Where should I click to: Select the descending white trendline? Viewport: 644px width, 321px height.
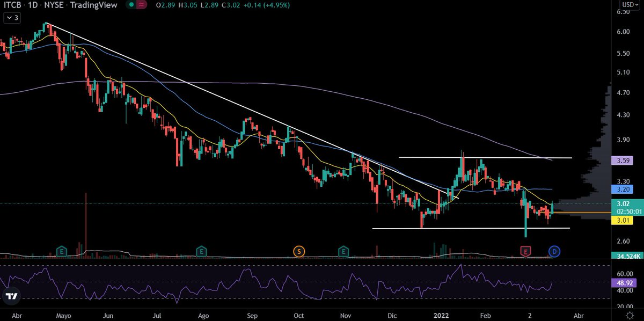coord(251,111)
